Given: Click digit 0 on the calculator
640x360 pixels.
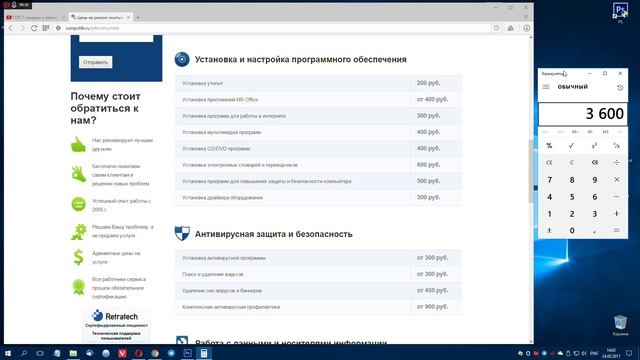Looking at the screenshot, I should pos(572,231).
